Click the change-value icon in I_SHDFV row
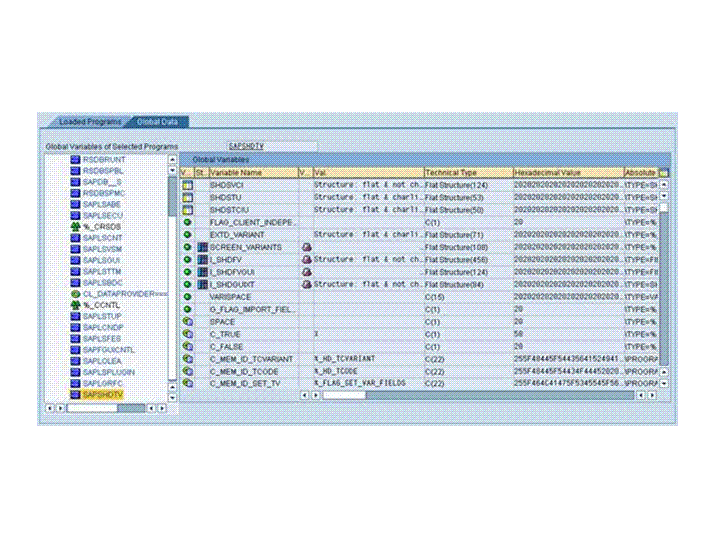The height and width of the screenshot is (540, 720). 306,260
